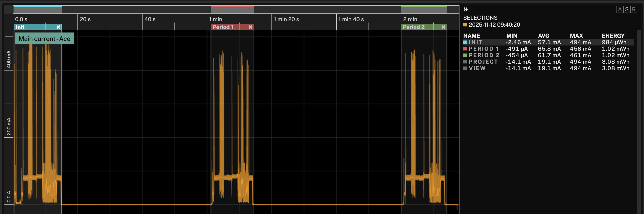Screen dimensions: 644x214
Task: Click the Main current - Ace label
Action: tap(44, 39)
